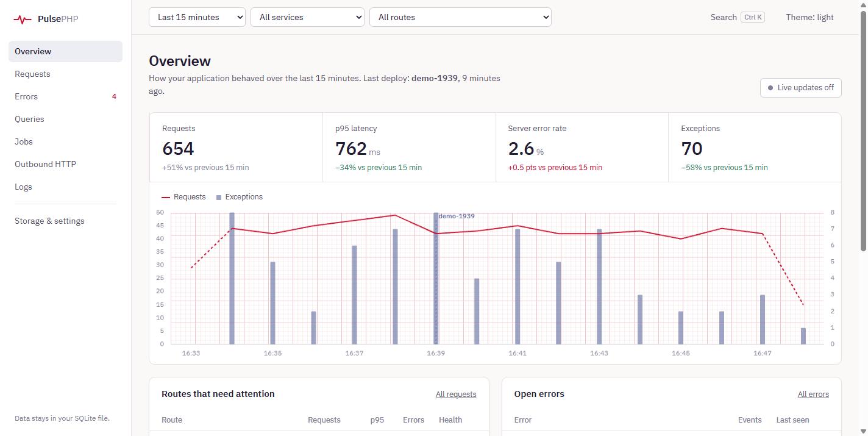Click the −34% vs previous 15 min text
This screenshot has width=868, height=436.
pos(379,168)
